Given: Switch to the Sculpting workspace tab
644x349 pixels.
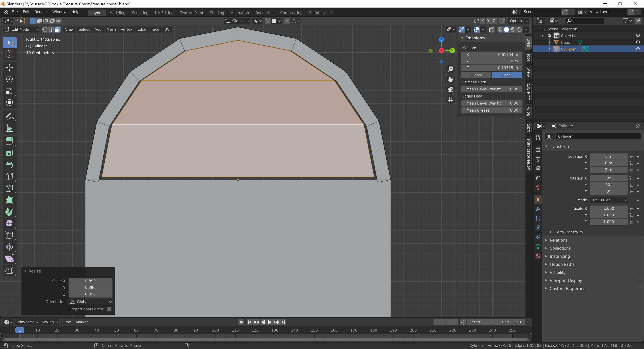Looking at the screenshot, I should point(140,13).
